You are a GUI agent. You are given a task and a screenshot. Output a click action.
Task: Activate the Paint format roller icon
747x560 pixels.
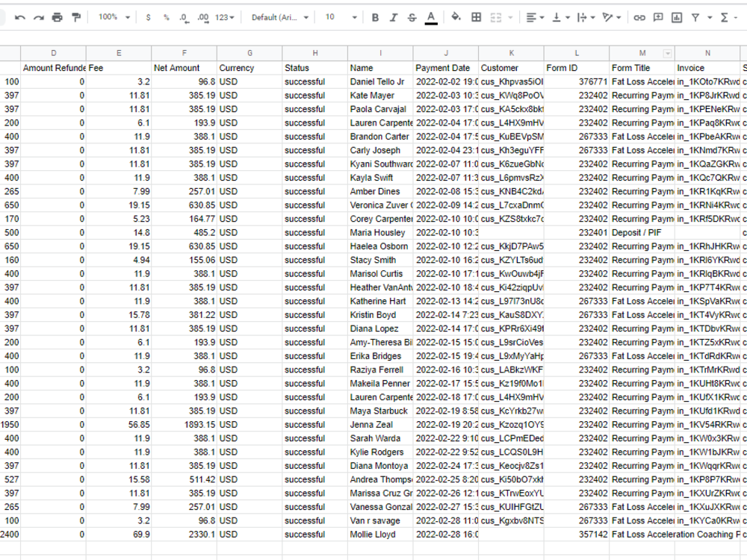point(75,18)
